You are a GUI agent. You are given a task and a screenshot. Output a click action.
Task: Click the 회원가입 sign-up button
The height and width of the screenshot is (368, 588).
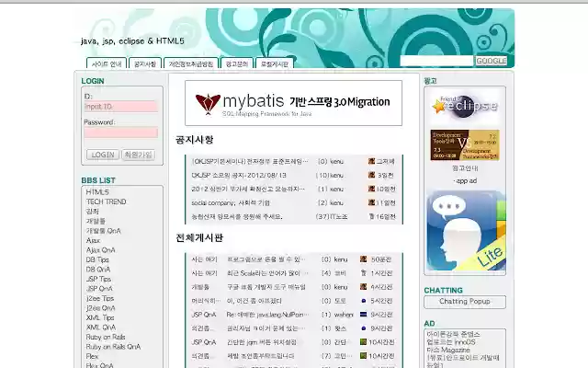[139, 155]
